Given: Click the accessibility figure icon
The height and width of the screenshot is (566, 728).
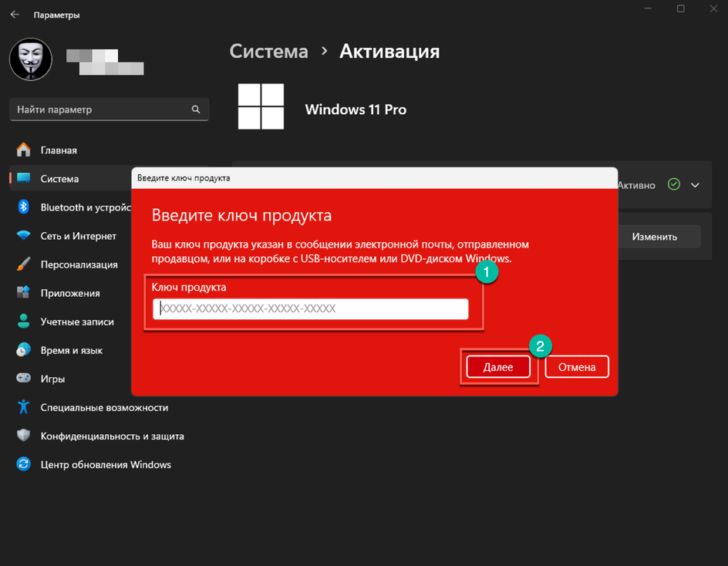Looking at the screenshot, I should 23,407.
